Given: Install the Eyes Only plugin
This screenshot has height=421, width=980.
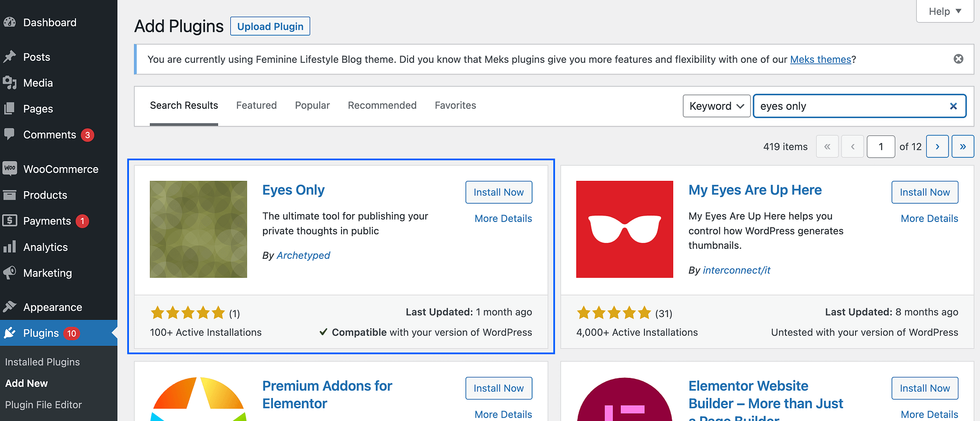Looking at the screenshot, I should 499,192.
